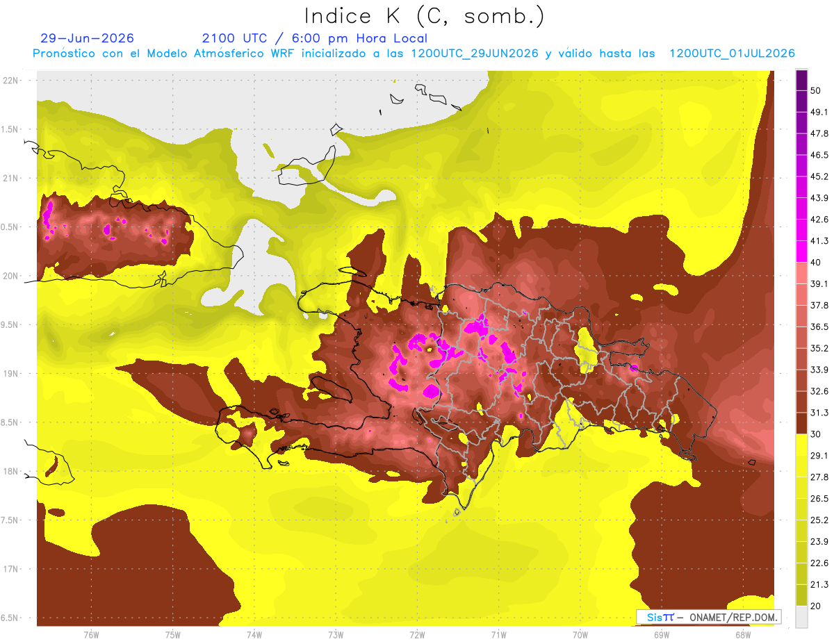
Task: Click the '39.1' color scale value
Action: (819, 283)
